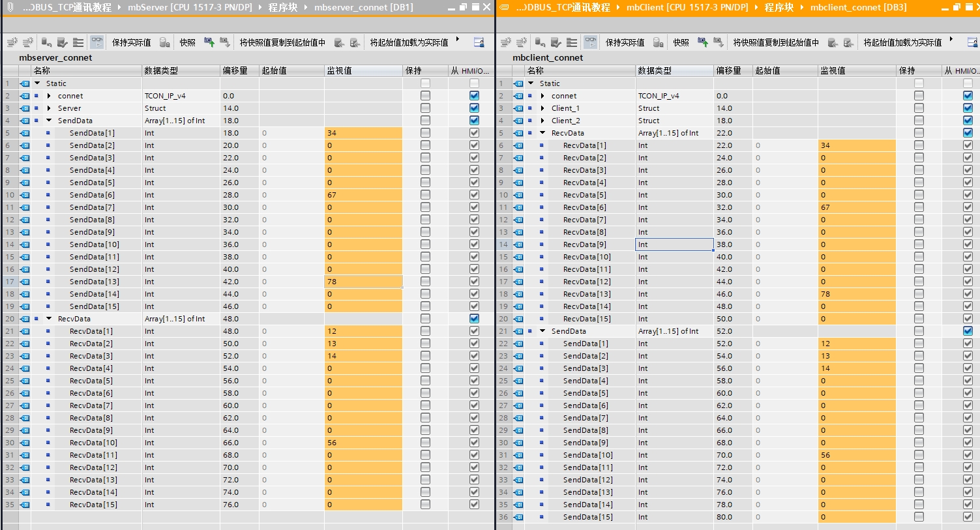Click the 'Add row' icon in right toolbar
This screenshot has width=980, height=530.
tap(520, 42)
